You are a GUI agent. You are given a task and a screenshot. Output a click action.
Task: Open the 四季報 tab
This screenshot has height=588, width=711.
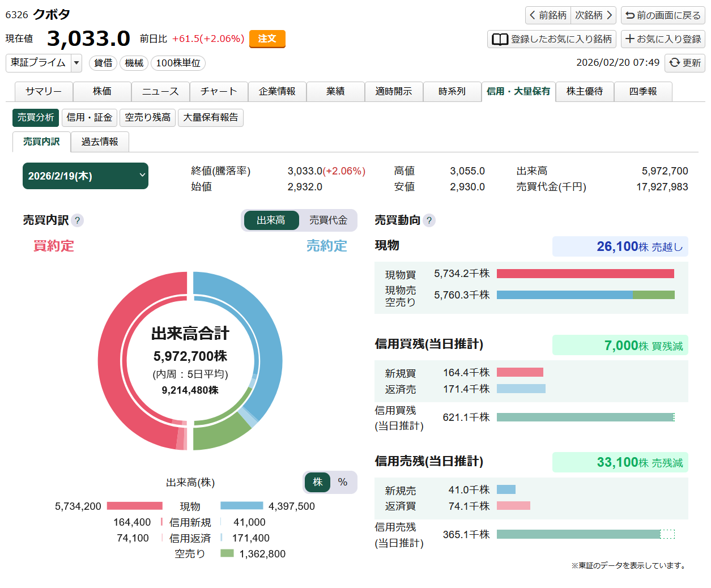(x=642, y=91)
